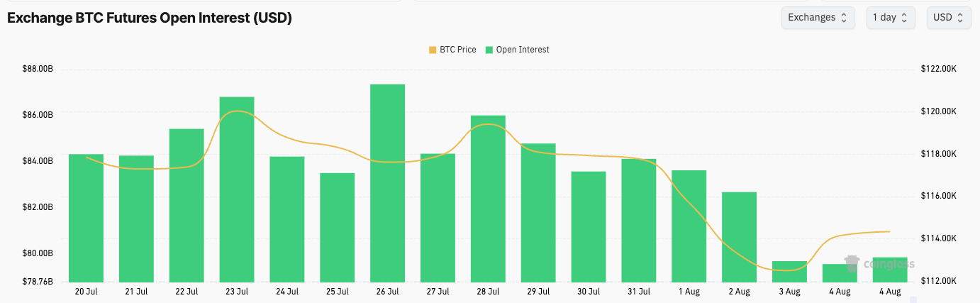
Task: Click the 25 Jul open interest bar
Action: 338,227
